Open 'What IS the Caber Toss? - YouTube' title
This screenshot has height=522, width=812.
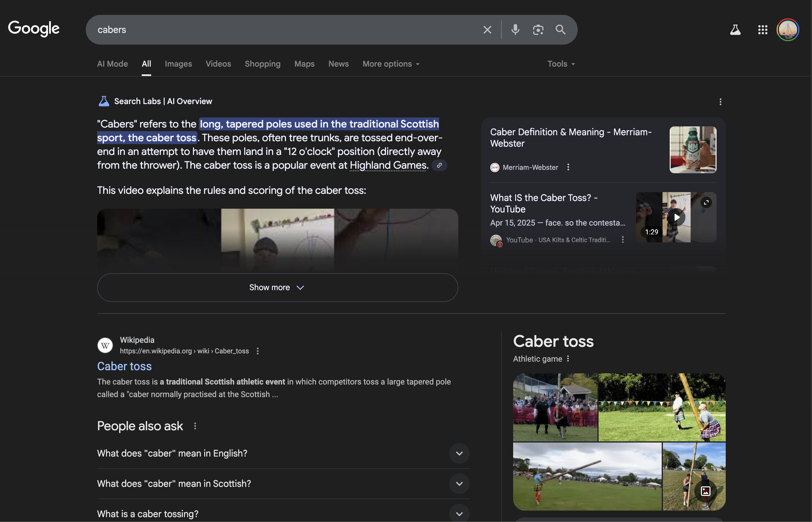pyautogui.click(x=544, y=203)
